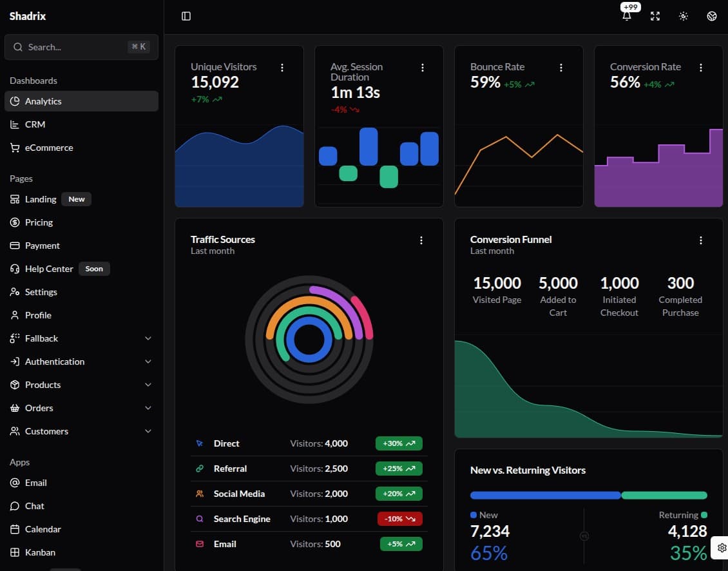Open the theme palette icon
Screen dimensions: 728x571
712,16
